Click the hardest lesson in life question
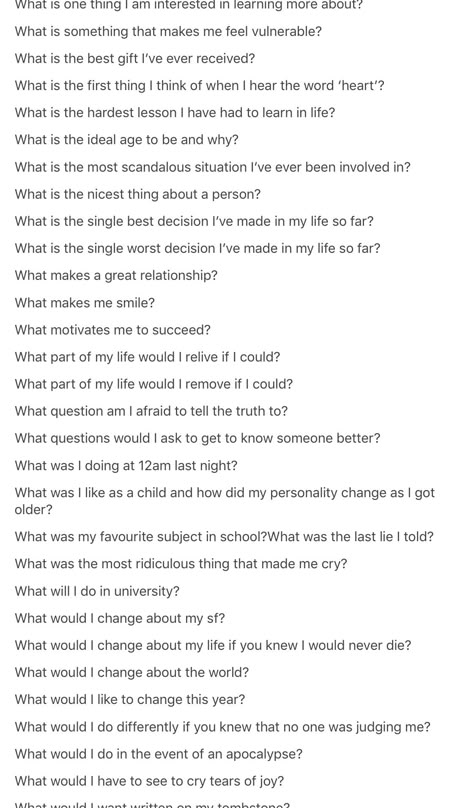 point(175,112)
